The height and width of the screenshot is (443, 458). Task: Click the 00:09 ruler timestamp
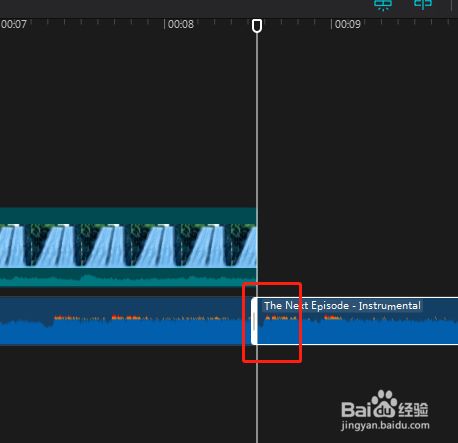(x=348, y=24)
